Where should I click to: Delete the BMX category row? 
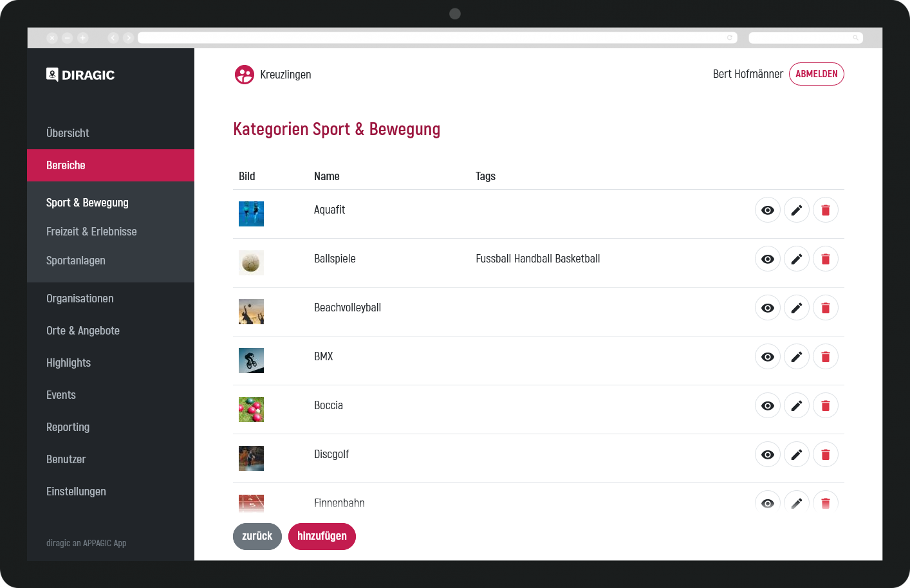pyautogui.click(x=825, y=357)
